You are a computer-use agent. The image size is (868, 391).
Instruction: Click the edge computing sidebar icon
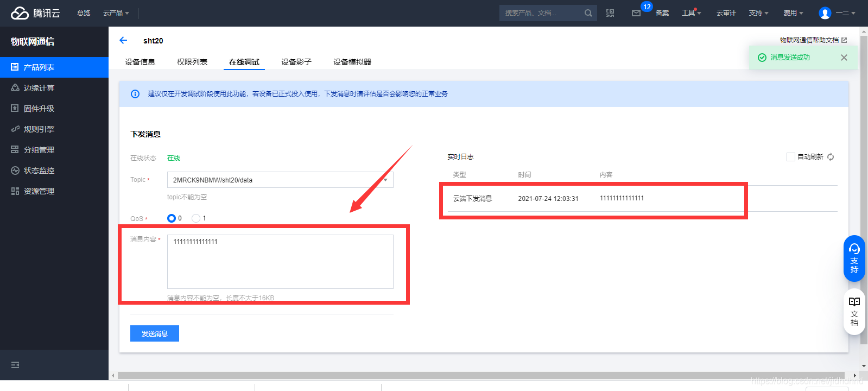(15, 88)
